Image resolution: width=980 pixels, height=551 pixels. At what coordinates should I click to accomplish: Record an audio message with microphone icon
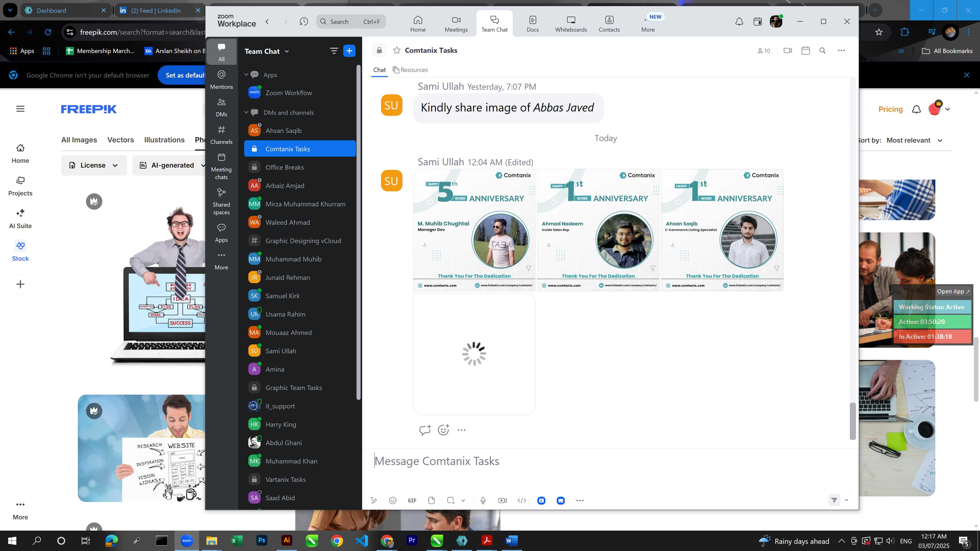click(483, 500)
